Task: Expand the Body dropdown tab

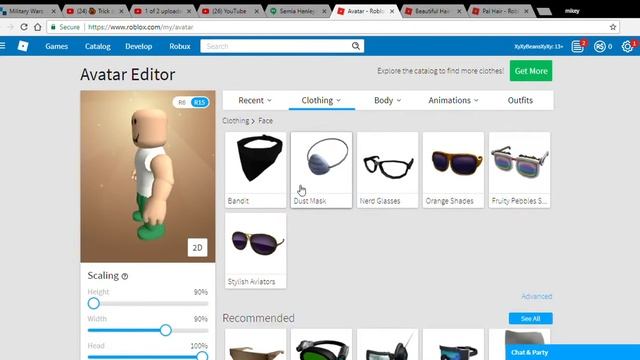Action: coord(387,100)
